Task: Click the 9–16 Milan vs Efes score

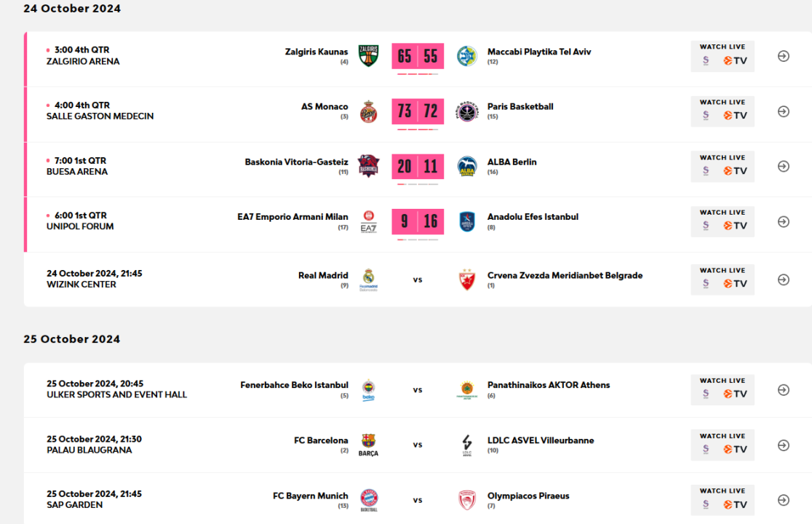Action: point(418,221)
